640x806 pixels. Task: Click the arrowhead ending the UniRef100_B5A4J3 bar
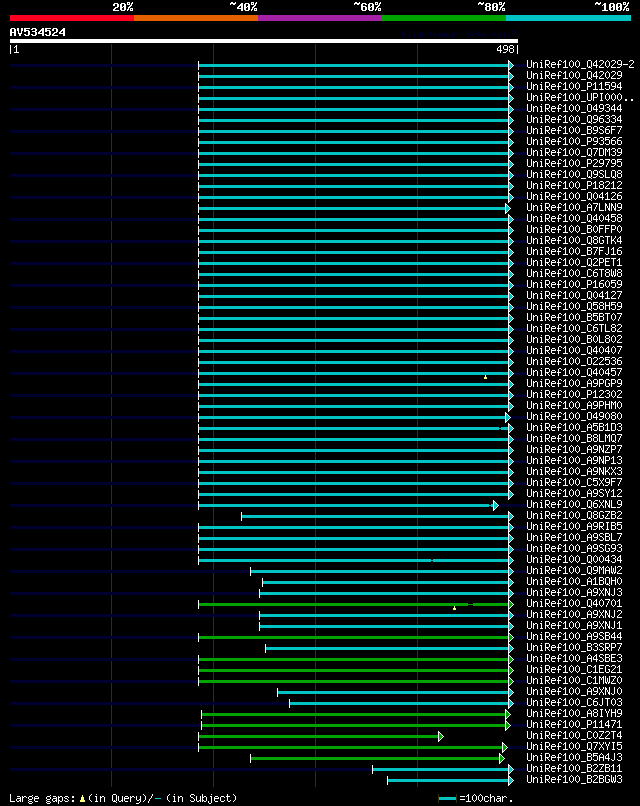click(502, 759)
